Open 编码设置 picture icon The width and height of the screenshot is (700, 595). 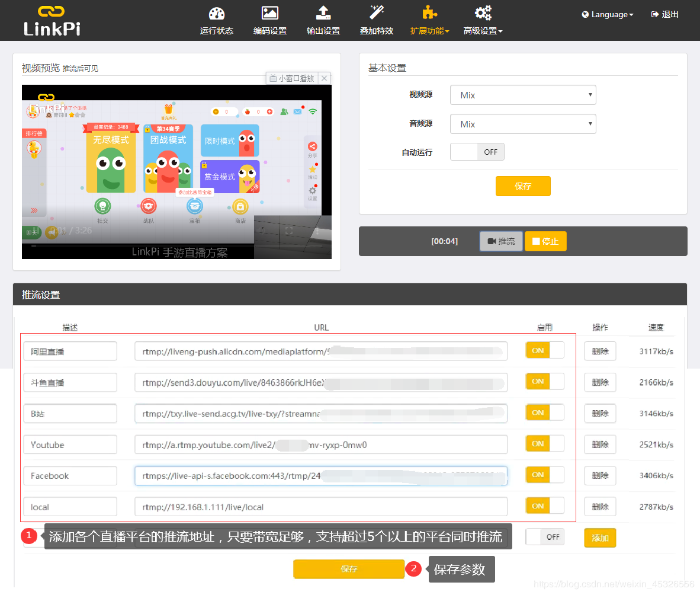[x=269, y=14]
